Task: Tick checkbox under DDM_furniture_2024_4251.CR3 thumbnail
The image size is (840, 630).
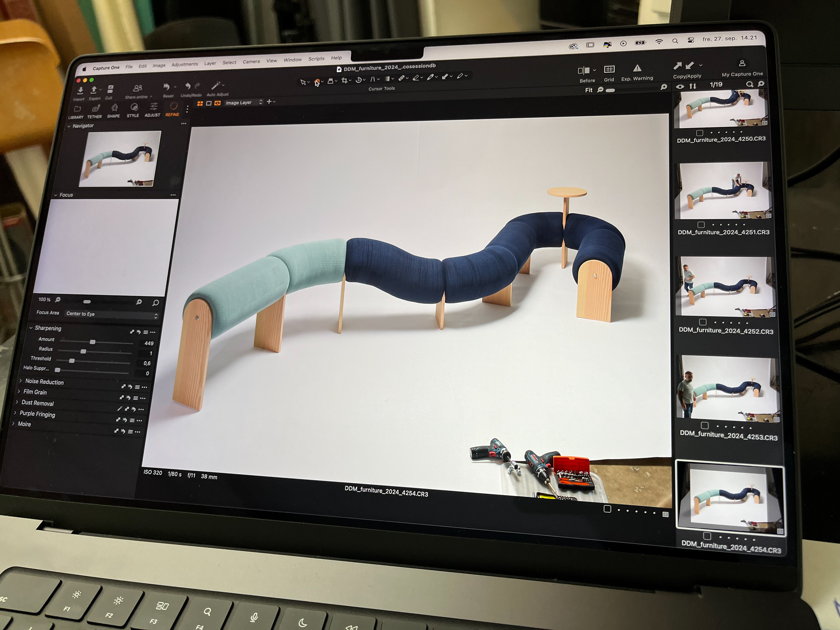Action: (x=701, y=225)
